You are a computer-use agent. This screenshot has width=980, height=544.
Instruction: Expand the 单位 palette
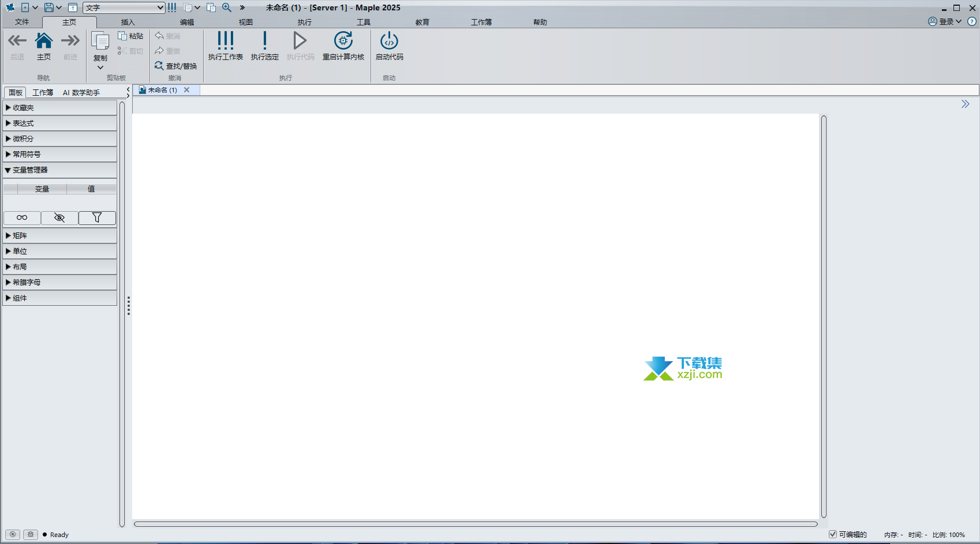pyautogui.click(x=60, y=251)
